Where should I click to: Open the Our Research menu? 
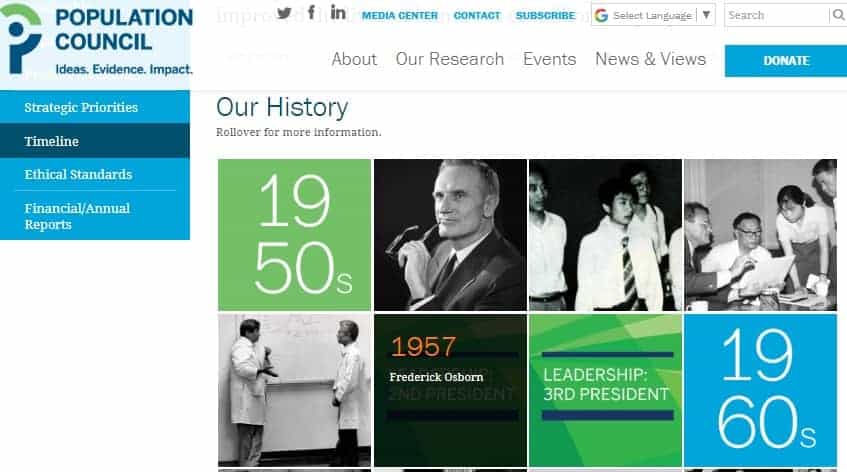coord(449,59)
